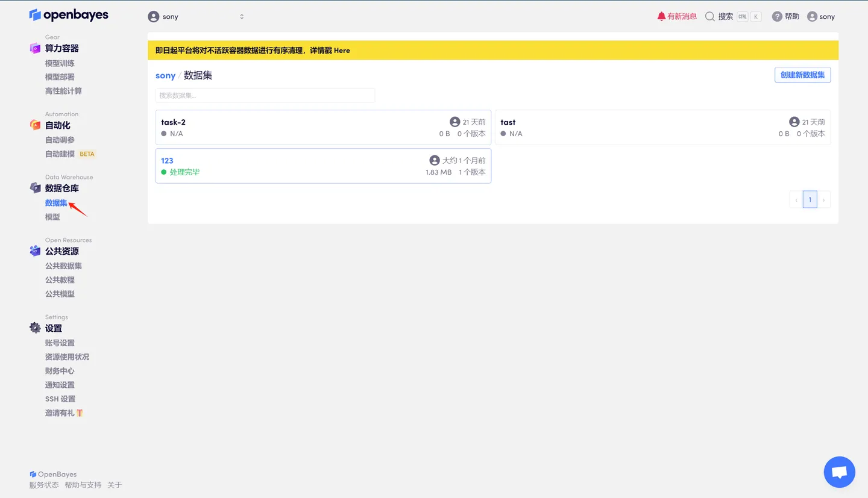Open the help question-mark icon

pos(776,16)
